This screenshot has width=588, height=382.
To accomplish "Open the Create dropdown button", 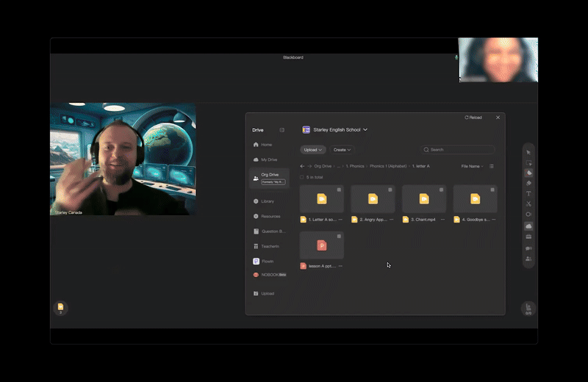I will [x=342, y=150].
